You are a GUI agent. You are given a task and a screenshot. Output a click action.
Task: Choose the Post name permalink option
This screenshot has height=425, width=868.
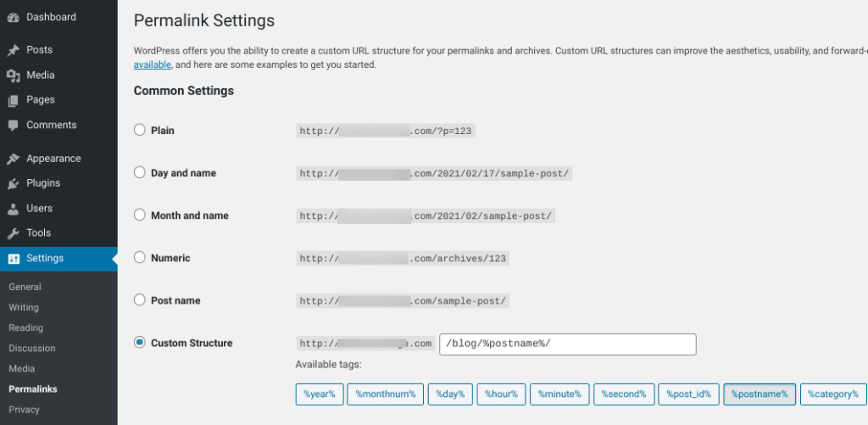click(140, 299)
